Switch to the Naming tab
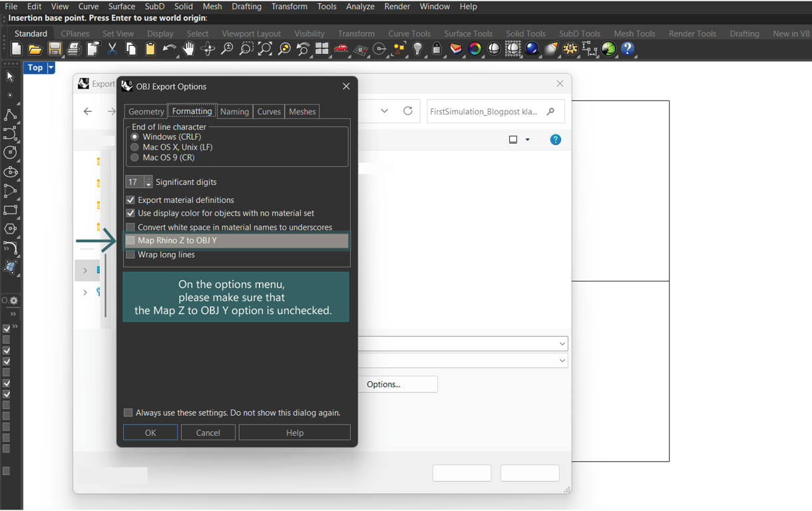The height and width of the screenshot is (511, 812). [x=234, y=111]
